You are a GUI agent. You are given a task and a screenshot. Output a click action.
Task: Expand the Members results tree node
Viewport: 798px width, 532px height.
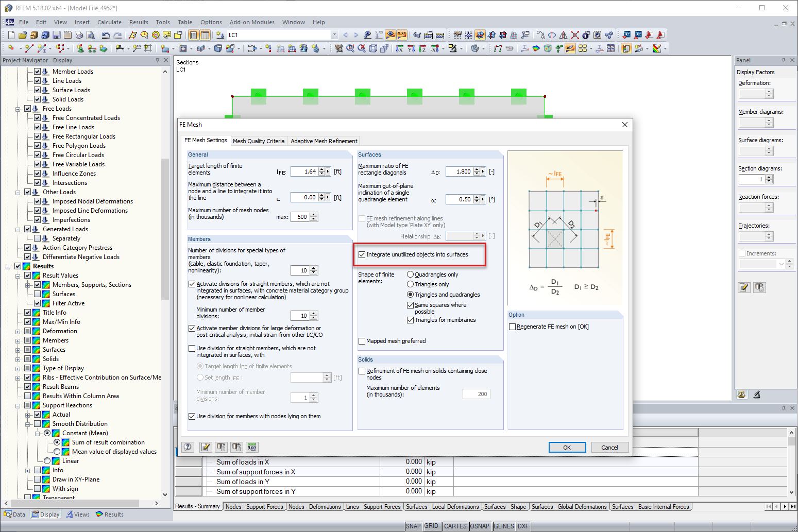18,340
